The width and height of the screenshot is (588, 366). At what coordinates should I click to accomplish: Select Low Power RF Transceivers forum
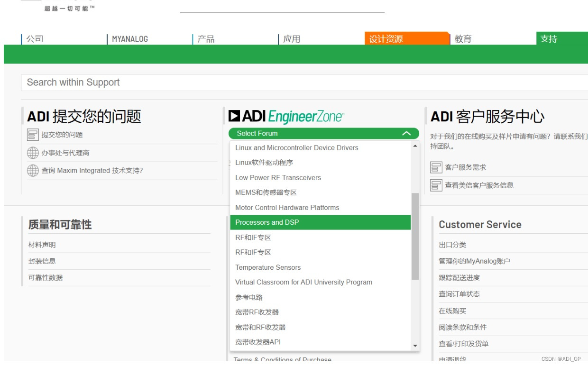point(321,178)
